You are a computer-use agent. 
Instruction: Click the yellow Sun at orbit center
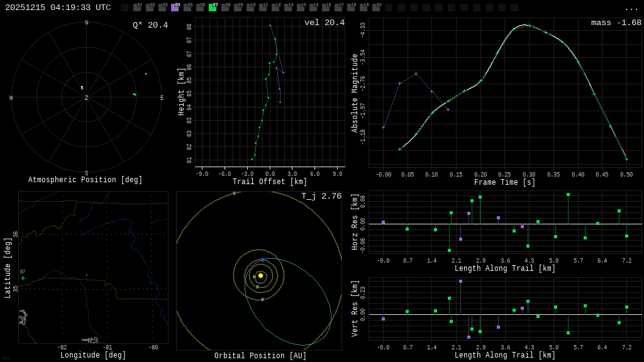click(x=260, y=275)
